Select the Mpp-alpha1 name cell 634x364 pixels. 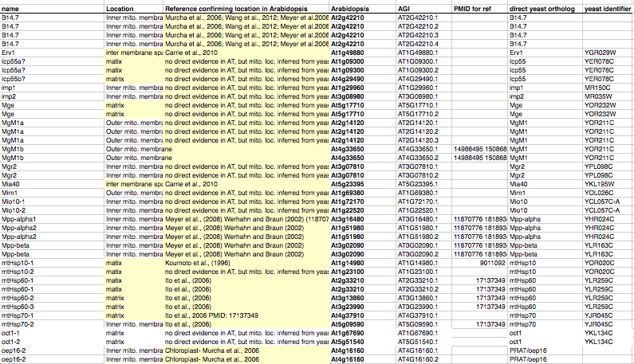[19, 218]
